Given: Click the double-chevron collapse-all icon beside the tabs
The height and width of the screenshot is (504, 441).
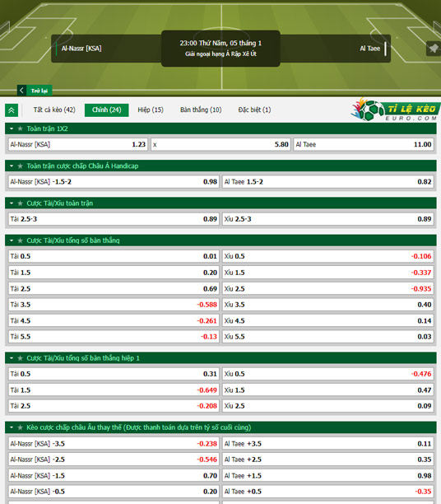Looking at the screenshot, I should (12, 110).
